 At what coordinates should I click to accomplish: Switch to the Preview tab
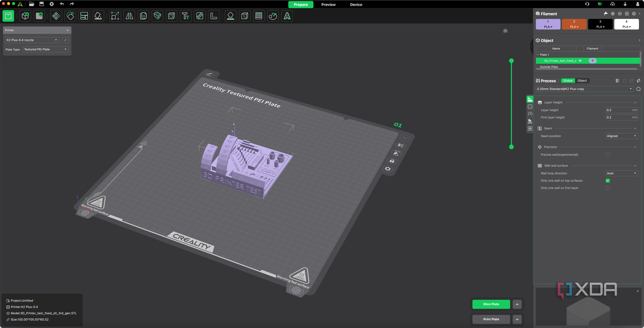click(x=328, y=4)
